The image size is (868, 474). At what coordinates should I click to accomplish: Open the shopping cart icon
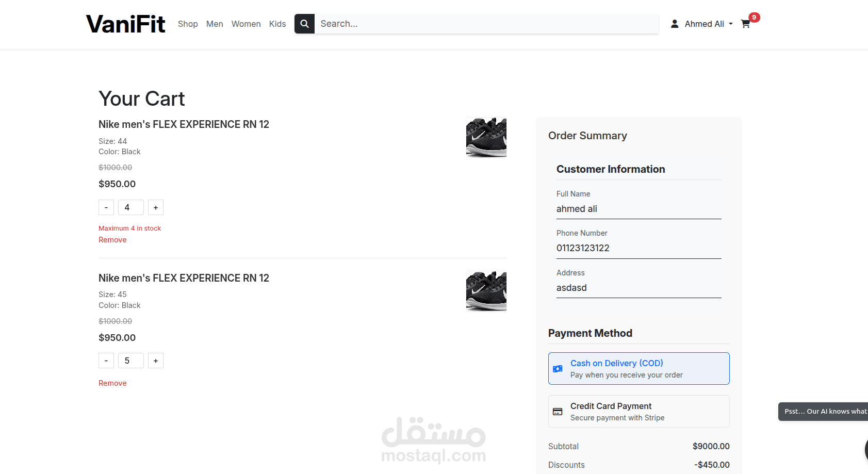click(745, 24)
